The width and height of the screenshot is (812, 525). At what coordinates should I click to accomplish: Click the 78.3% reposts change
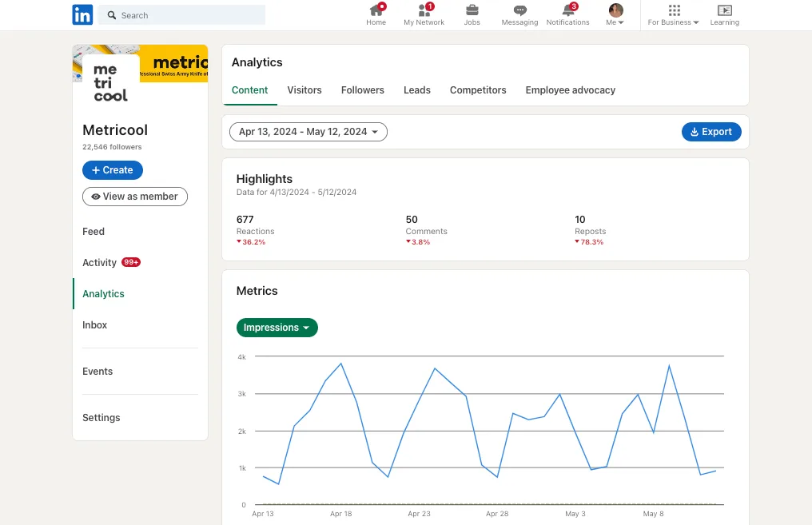[x=589, y=242]
